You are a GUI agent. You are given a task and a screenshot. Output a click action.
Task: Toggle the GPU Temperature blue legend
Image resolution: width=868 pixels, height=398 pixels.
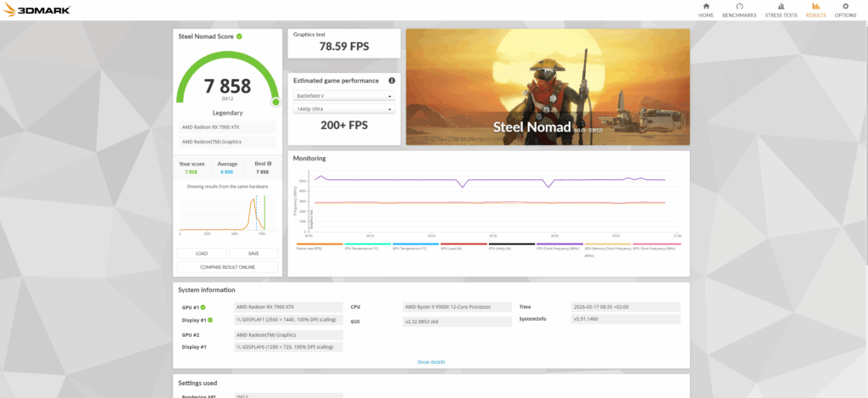point(415,245)
